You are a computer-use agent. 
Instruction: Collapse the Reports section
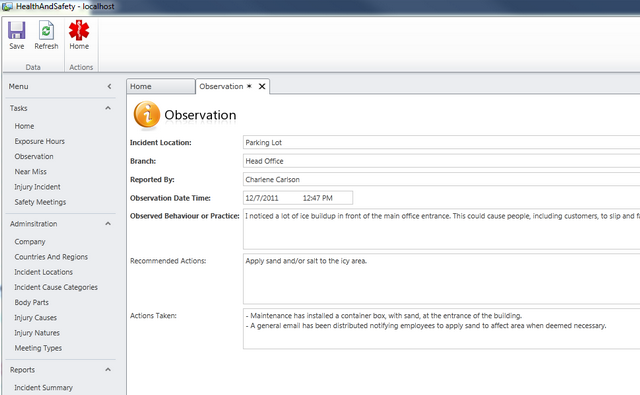[x=108, y=370]
